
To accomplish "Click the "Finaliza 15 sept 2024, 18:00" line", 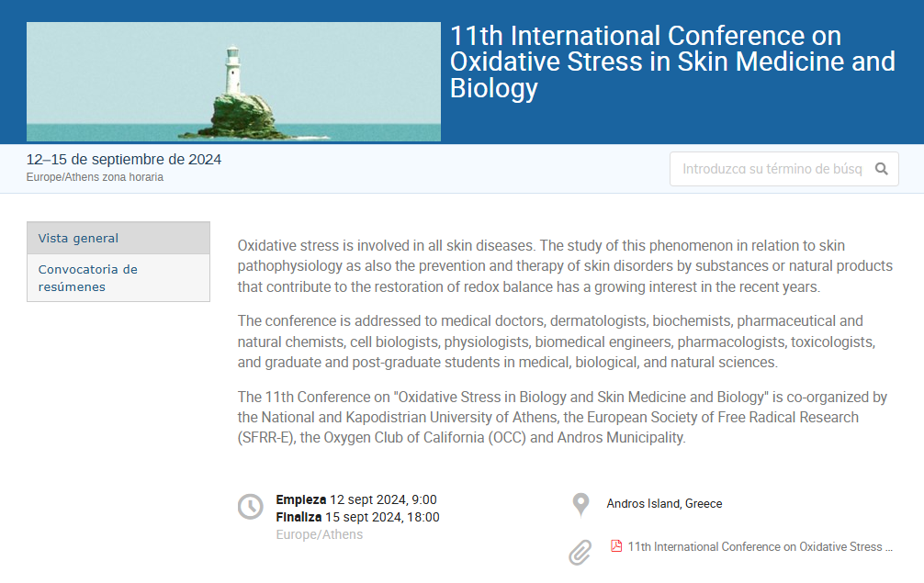I will point(357,517).
